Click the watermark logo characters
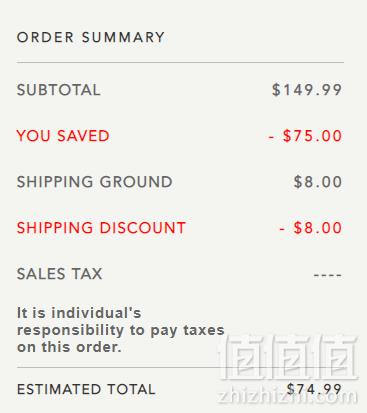This screenshot has height=413, width=367. 289,357
